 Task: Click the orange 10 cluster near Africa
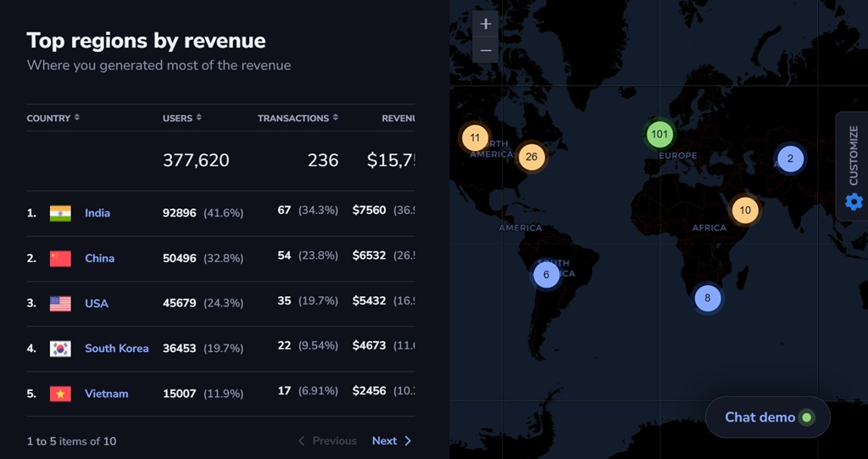[745, 210]
